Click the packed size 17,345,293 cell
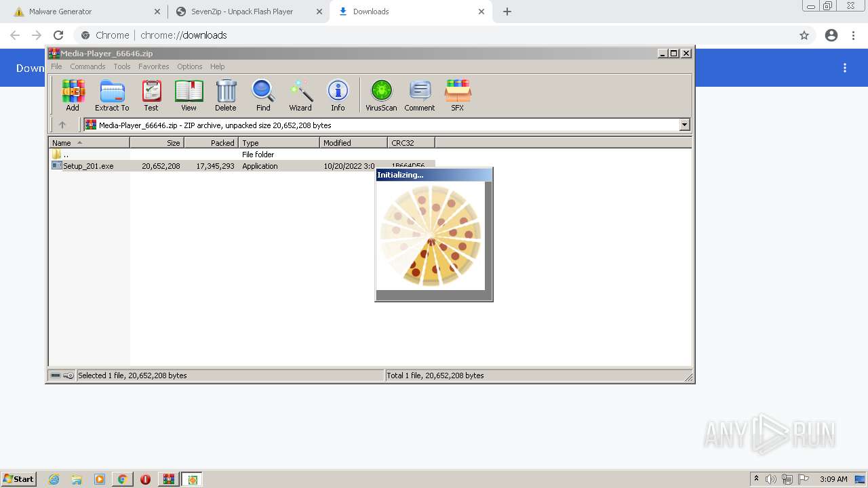 pyautogui.click(x=215, y=166)
